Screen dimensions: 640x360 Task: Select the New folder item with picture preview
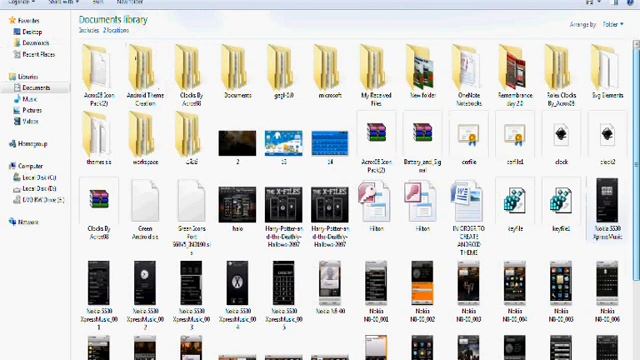tap(422, 72)
